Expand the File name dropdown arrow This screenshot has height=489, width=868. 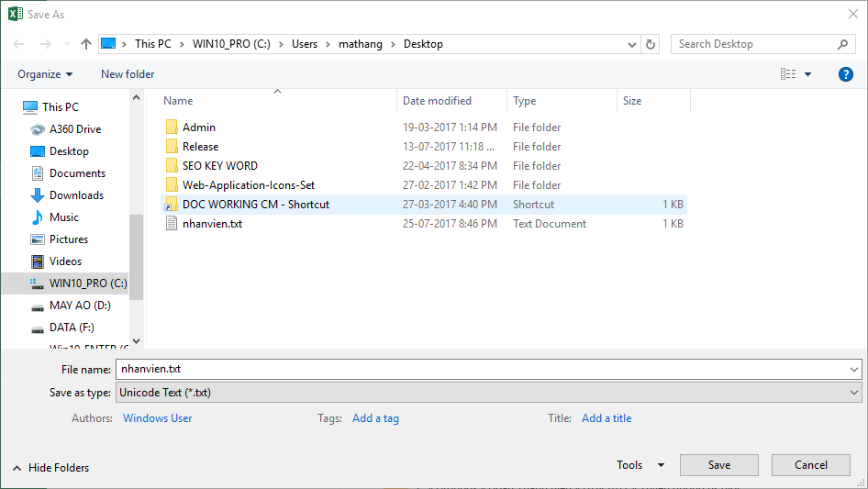853,370
